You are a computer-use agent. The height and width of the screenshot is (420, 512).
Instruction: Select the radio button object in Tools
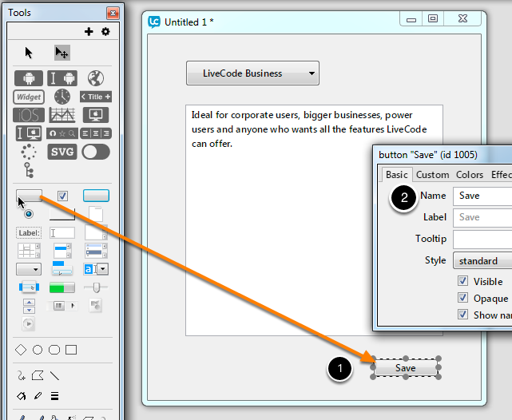click(29, 214)
